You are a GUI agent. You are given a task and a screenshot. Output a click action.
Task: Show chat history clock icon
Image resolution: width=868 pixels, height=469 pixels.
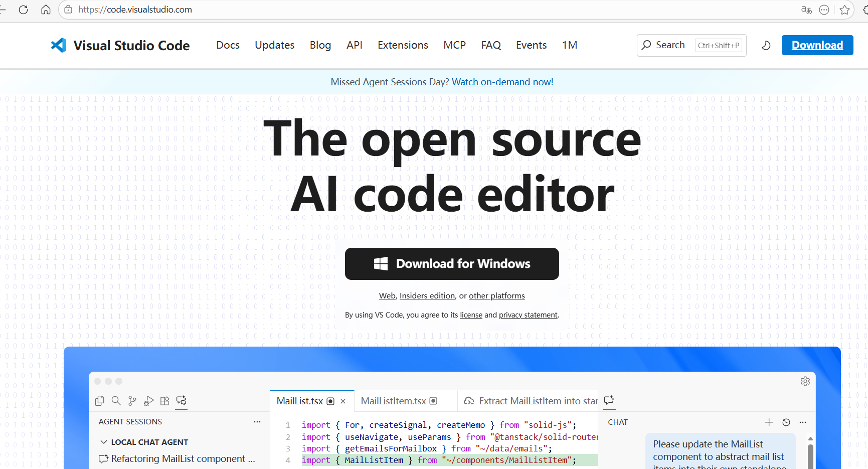click(x=786, y=422)
